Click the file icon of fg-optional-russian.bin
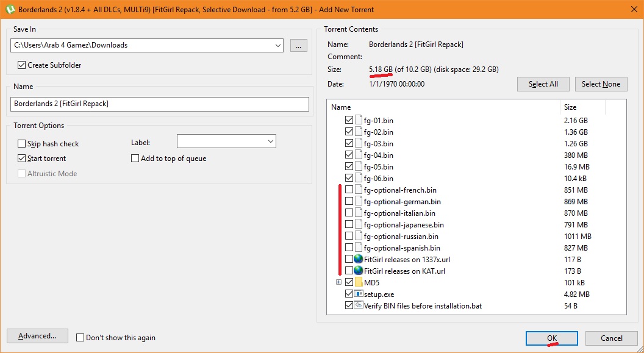Viewport: 644px width, 353px height. [x=359, y=236]
